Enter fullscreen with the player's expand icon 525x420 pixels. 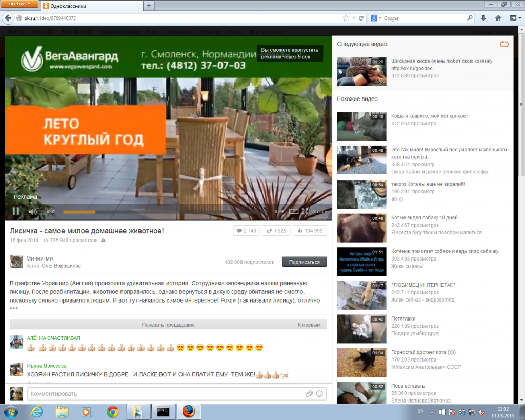pos(305,211)
